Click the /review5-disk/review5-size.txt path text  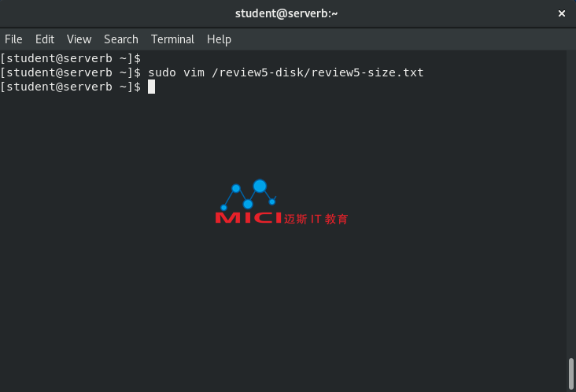click(x=318, y=72)
